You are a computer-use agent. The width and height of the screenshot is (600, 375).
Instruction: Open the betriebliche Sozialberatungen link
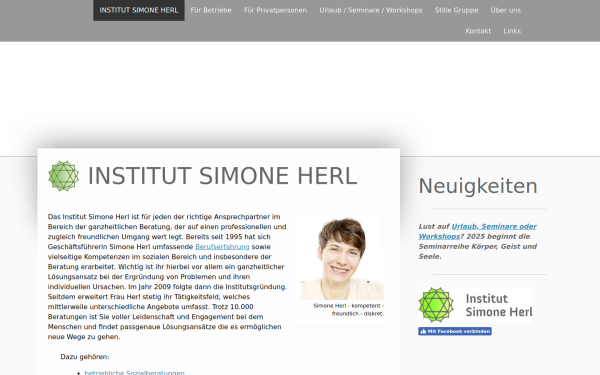134,372
